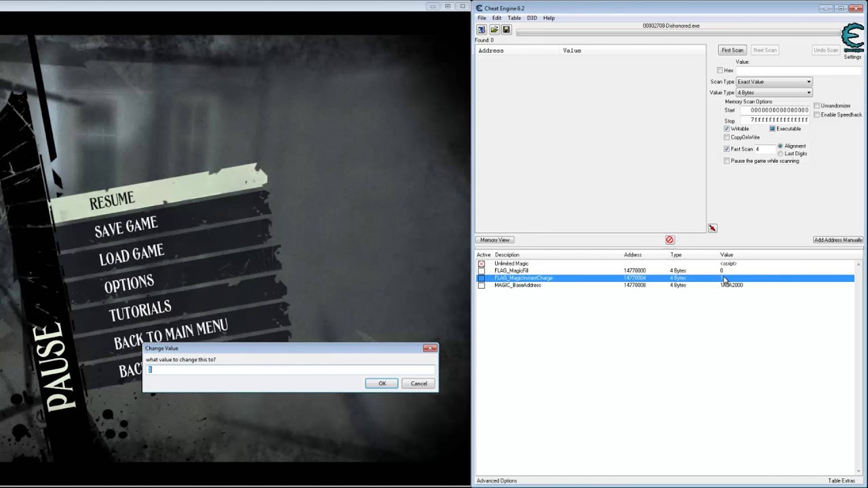The image size is (868, 488).
Task: Select the Unlimited Magic table row
Action: coord(665,264)
